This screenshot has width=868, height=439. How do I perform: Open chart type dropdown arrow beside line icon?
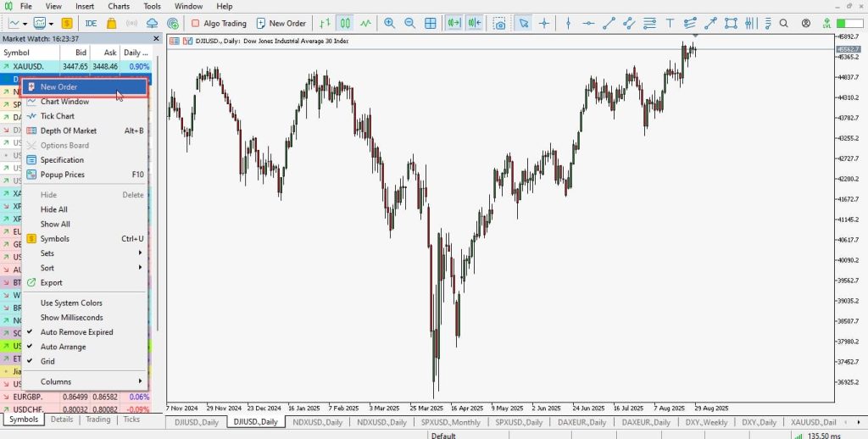pos(25,23)
